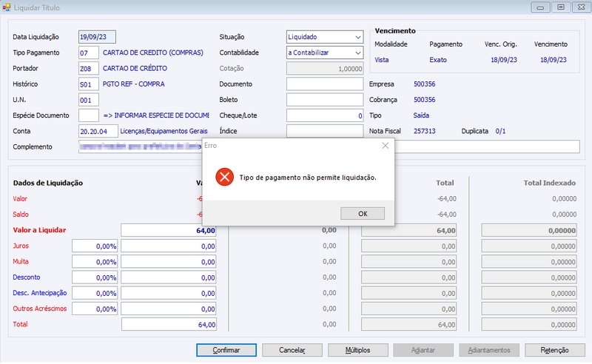This screenshot has width=592, height=364.
Task: Click the Índice input field
Action: pos(325,131)
